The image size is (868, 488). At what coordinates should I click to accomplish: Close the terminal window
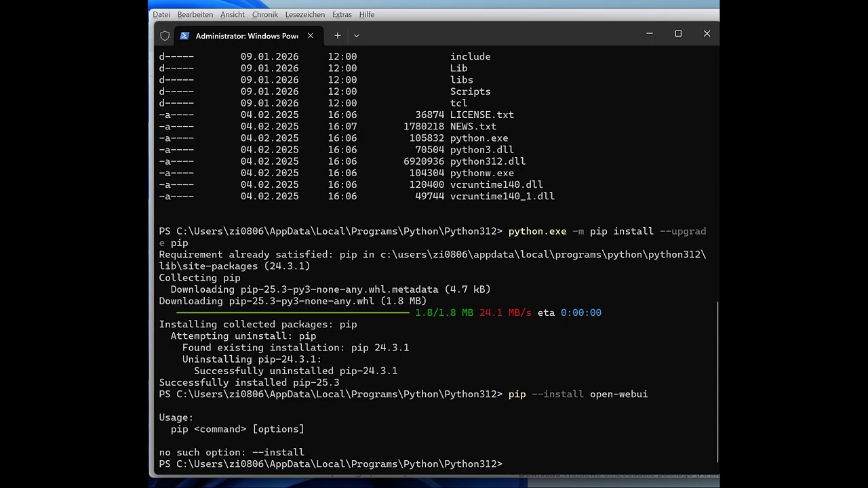(x=707, y=33)
